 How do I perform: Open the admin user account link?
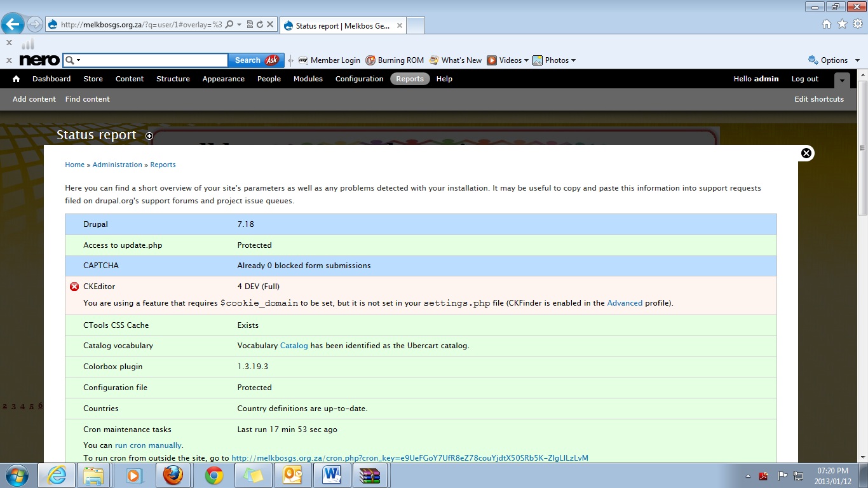coord(756,79)
